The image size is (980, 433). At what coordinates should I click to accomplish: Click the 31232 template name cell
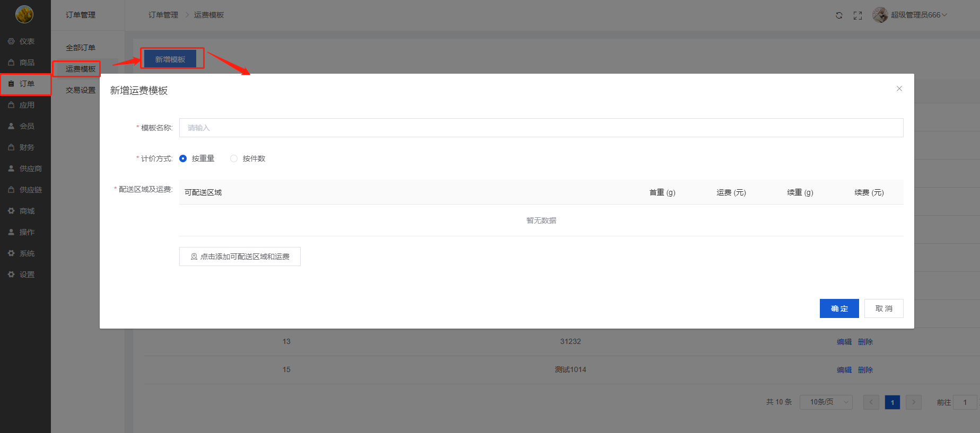click(x=571, y=341)
